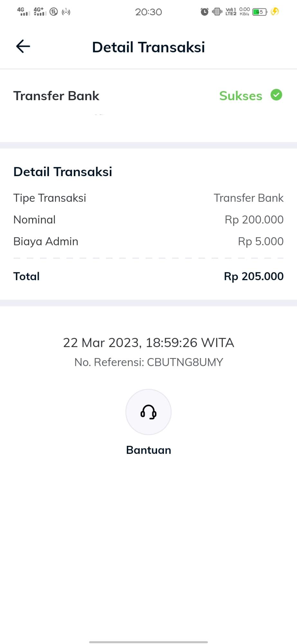The width and height of the screenshot is (297, 644).
Task: Tap the VoLTE LTE2 status icon
Action: (231, 12)
